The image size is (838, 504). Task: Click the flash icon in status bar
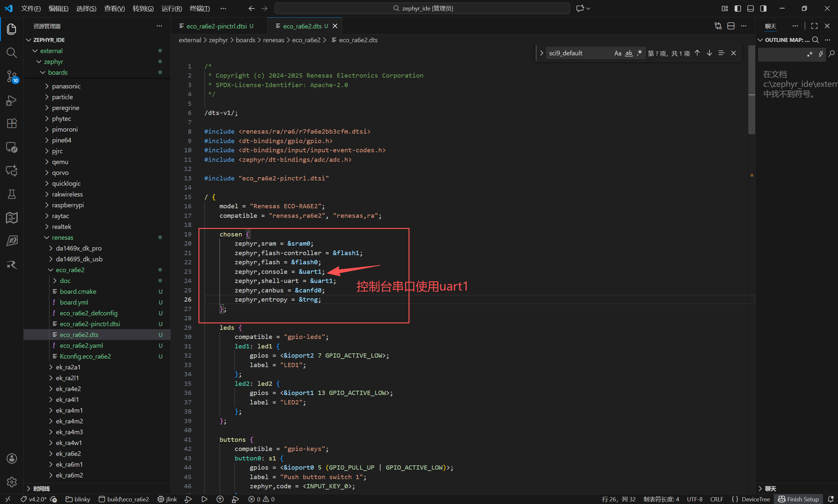220,499
